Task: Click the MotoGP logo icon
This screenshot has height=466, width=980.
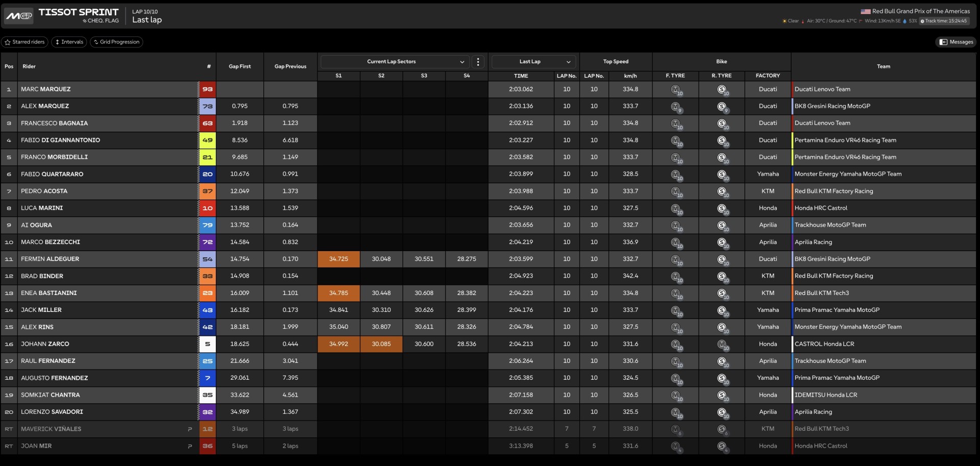Action: (19, 16)
